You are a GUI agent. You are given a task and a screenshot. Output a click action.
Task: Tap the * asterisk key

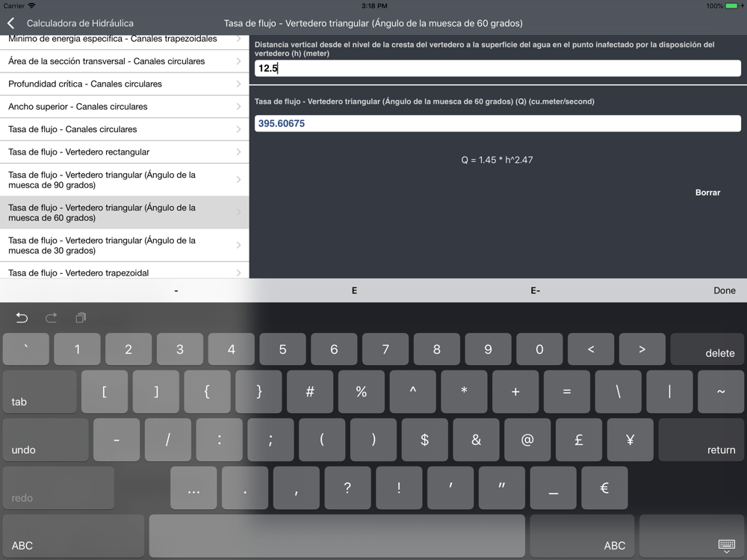[464, 391]
